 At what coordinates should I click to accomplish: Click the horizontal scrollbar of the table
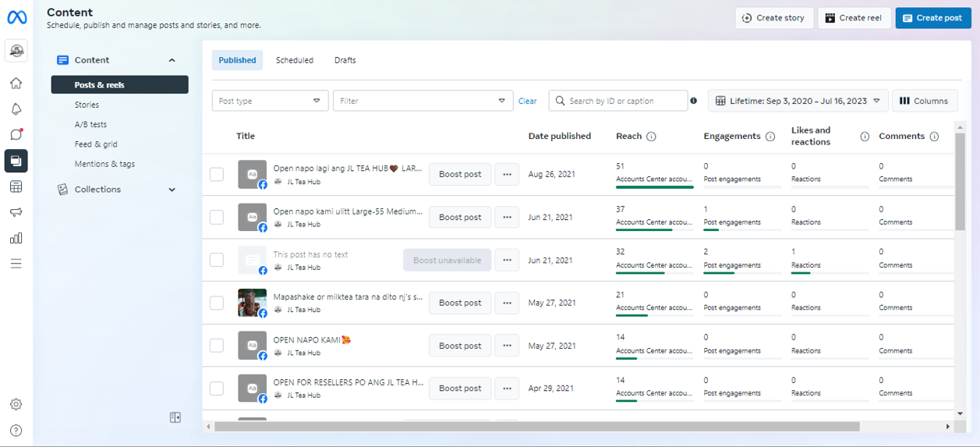(x=537, y=427)
